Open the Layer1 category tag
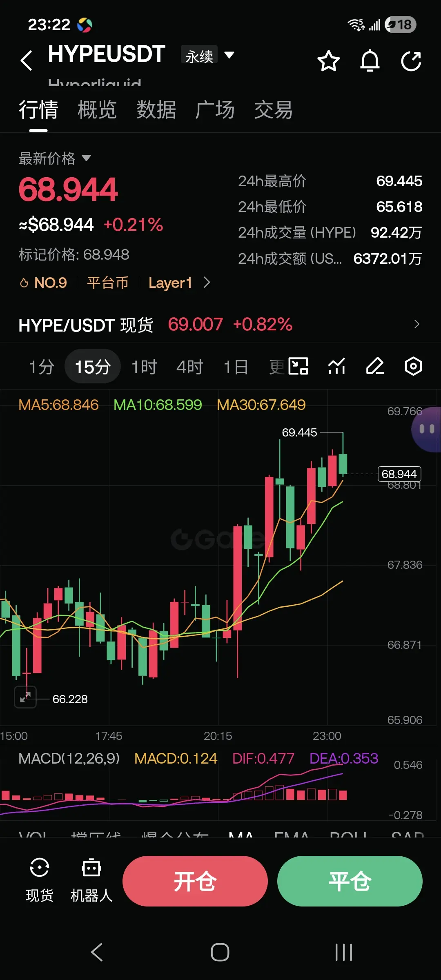441x980 pixels. [x=170, y=283]
